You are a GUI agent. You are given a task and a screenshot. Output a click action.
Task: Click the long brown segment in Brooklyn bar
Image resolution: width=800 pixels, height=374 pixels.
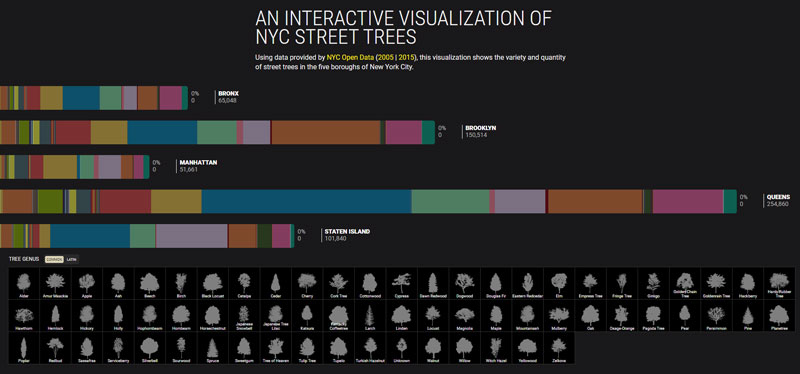326,133
